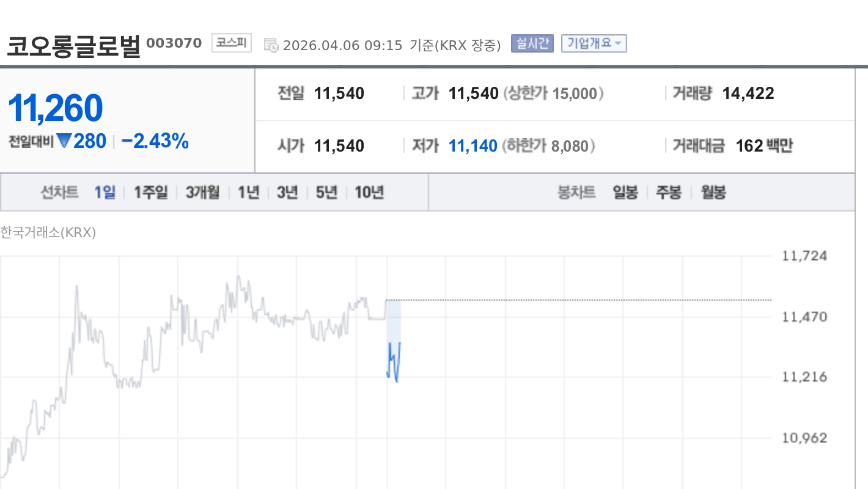Expand the 기업개요 disclosure arrow
The width and height of the screenshot is (868, 489).
pos(617,44)
